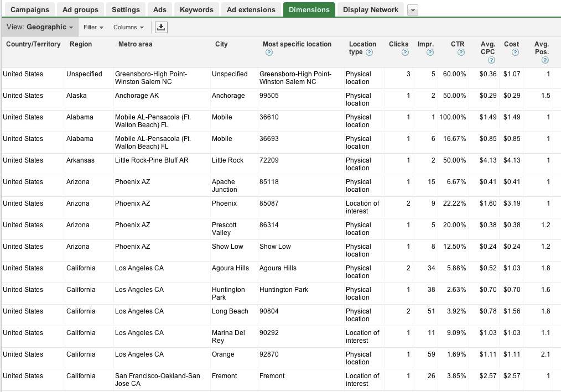Screen dimensions: 561x392
Task: Go to the Keywords tab
Action: [196, 9]
